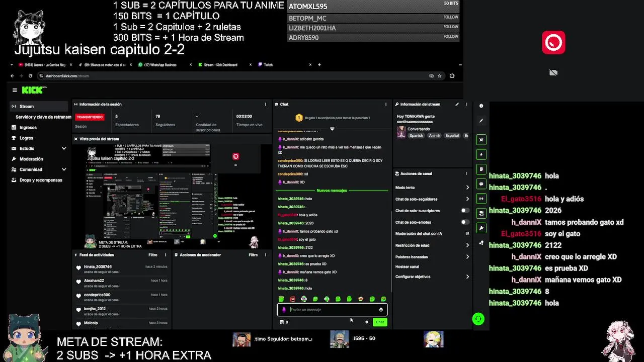The height and width of the screenshot is (362, 644).
Task: Click the red record icon in overlay
Action: point(553,42)
